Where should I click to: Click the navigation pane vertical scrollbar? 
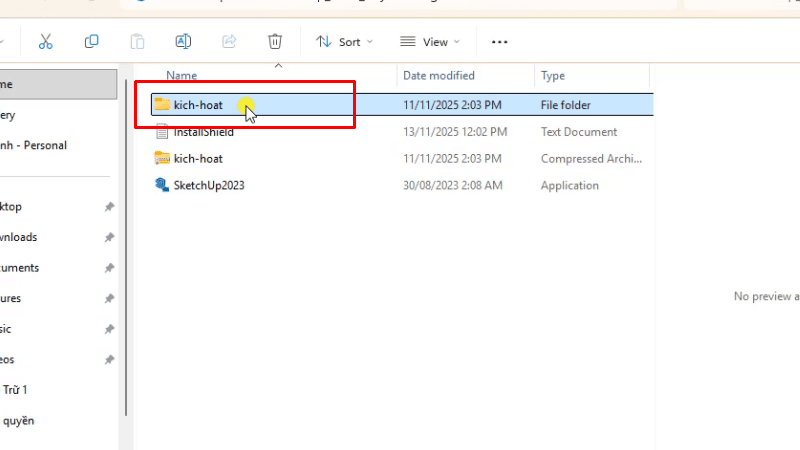[x=125, y=250]
